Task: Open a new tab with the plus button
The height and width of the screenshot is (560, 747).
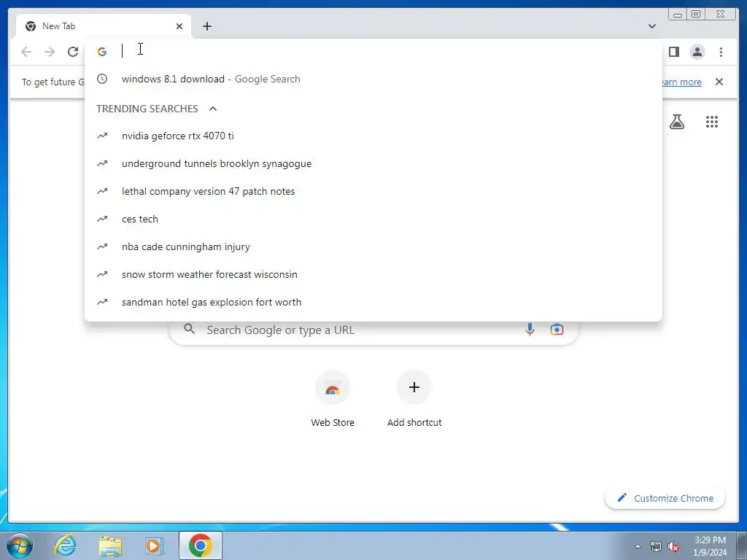Action: pyautogui.click(x=206, y=26)
